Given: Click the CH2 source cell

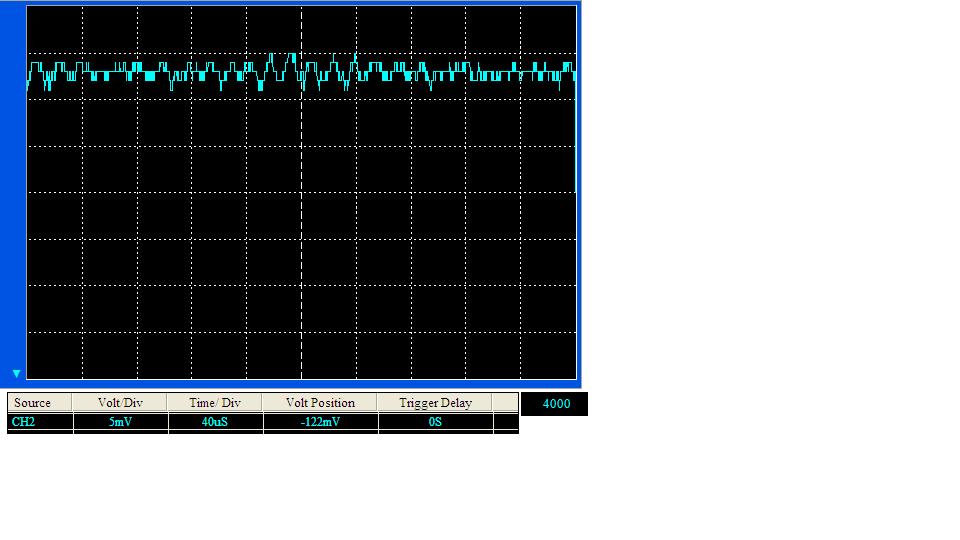Looking at the screenshot, I should tap(40, 422).
